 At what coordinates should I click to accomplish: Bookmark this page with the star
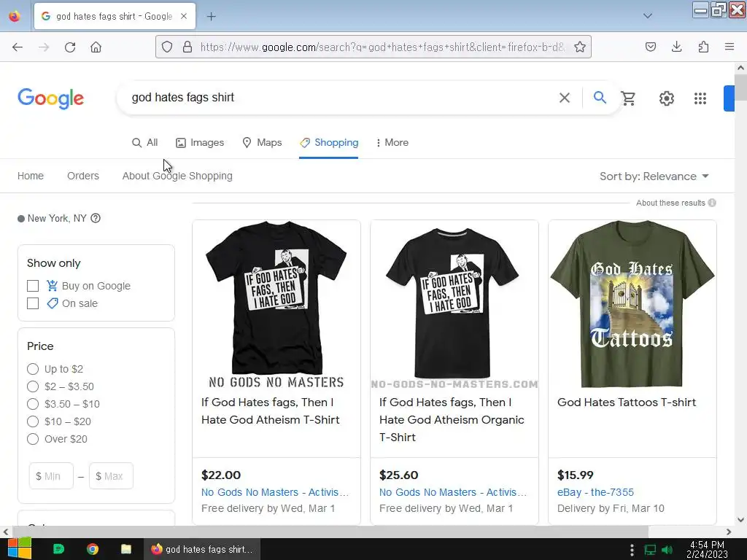tap(580, 47)
